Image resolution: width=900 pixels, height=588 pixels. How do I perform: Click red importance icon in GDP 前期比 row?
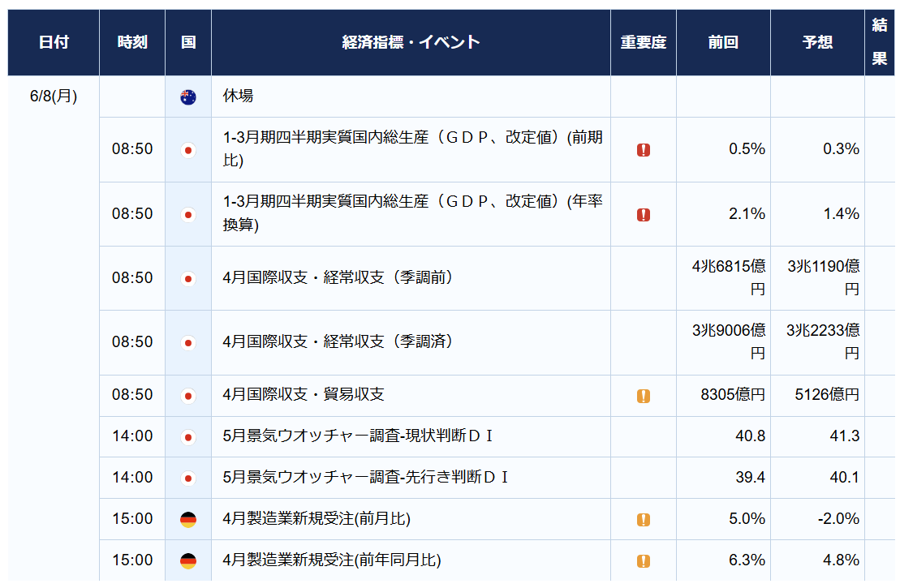click(644, 150)
